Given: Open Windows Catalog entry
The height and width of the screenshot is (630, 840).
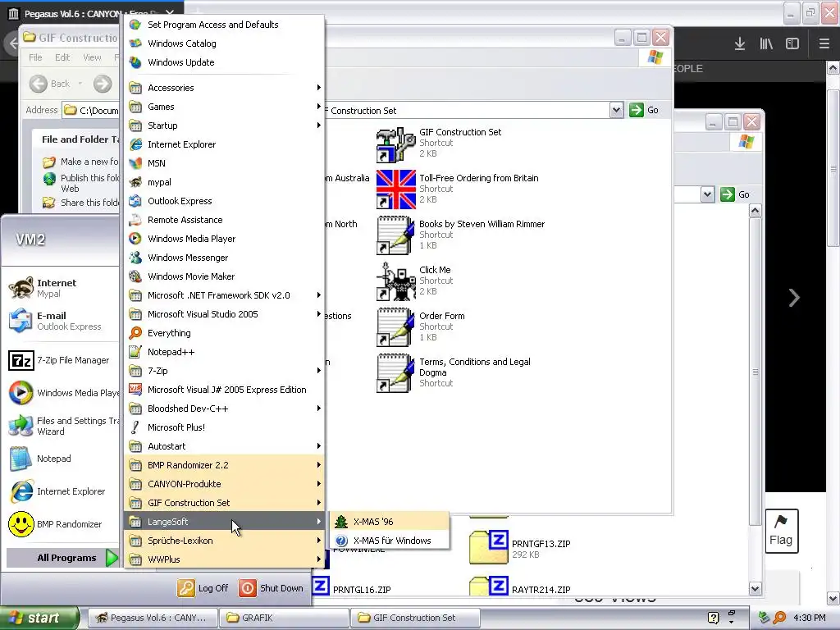Looking at the screenshot, I should click(x=224, y=43).
